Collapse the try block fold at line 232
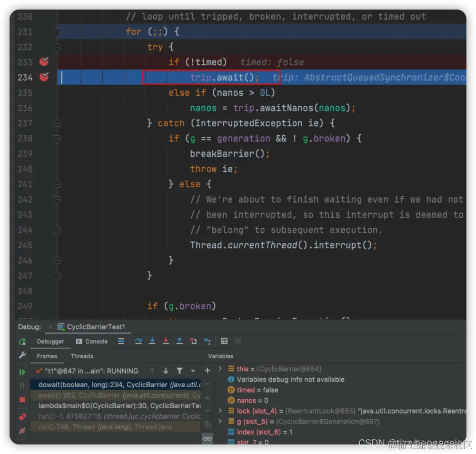476x454 pixels. click(57, 47)
